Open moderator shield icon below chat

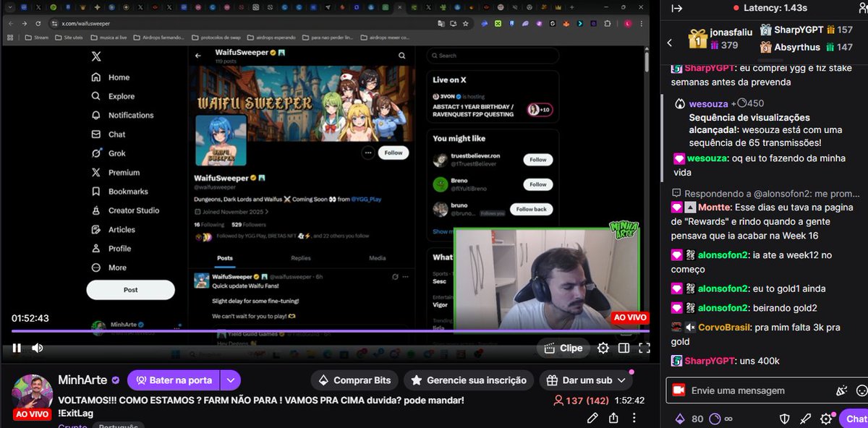784,419
